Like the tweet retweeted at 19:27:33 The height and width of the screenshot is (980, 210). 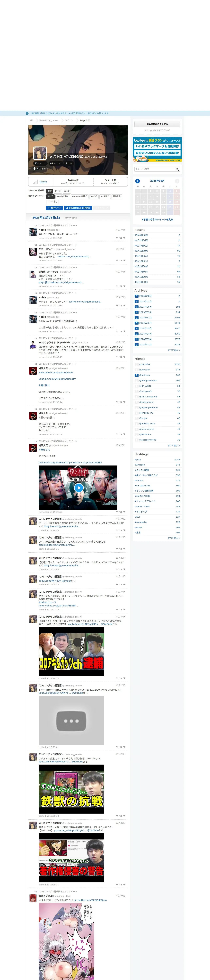click(124, 512)
